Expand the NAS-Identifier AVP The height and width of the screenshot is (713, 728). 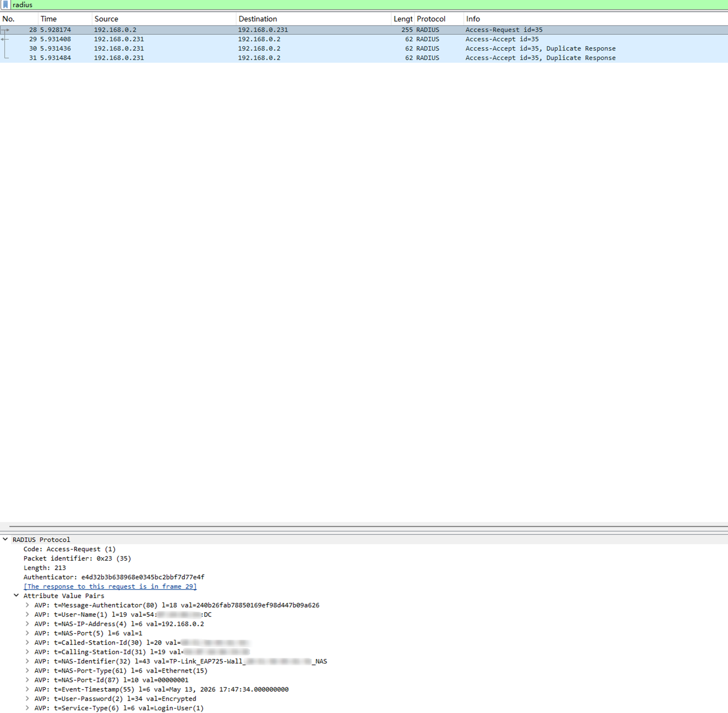click(x=27, y=661)
